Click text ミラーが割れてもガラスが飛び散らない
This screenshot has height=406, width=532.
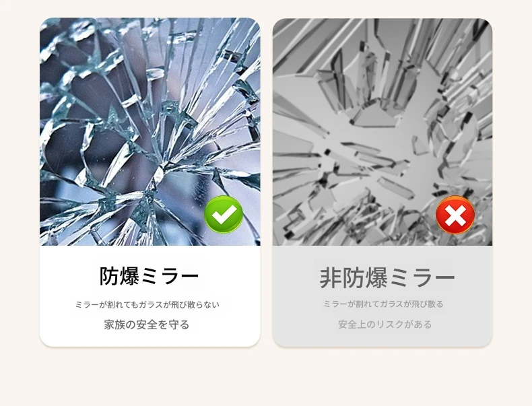(x=147, y=304)
